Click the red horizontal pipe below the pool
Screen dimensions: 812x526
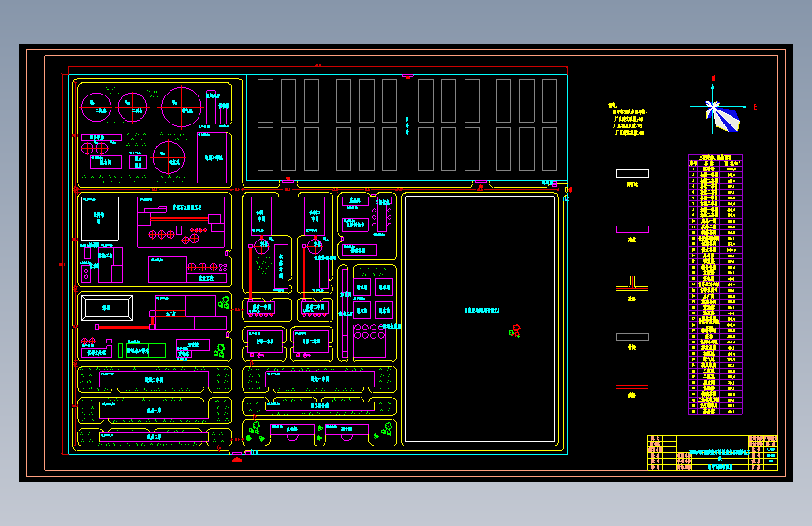click(x=124, y=328)
